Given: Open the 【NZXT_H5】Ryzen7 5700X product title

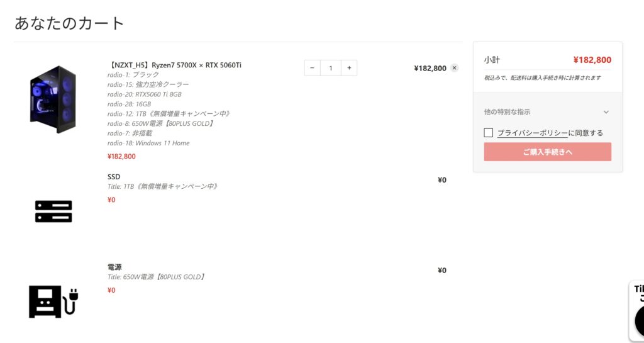Looking at the screenshot, I should tap(175, 65).
